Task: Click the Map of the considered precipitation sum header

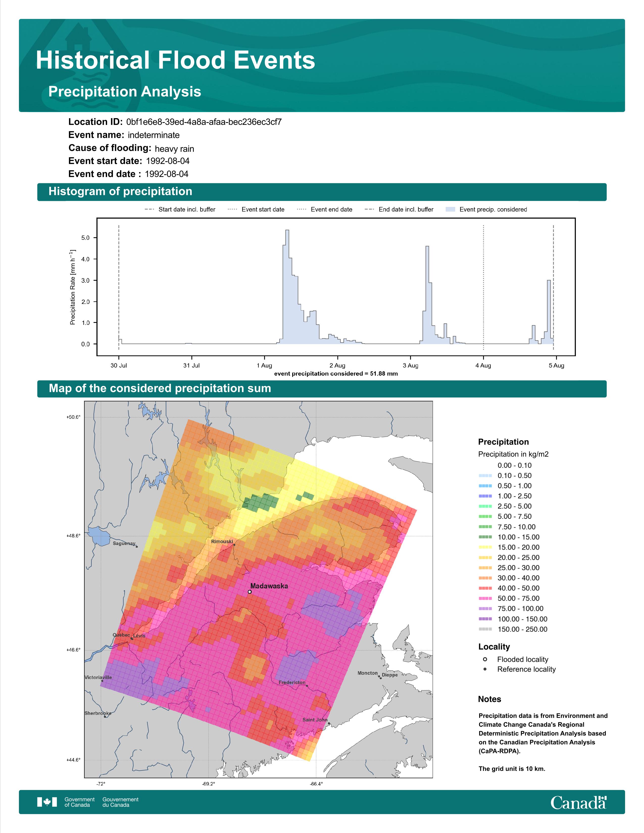Action: click(321, 389)
